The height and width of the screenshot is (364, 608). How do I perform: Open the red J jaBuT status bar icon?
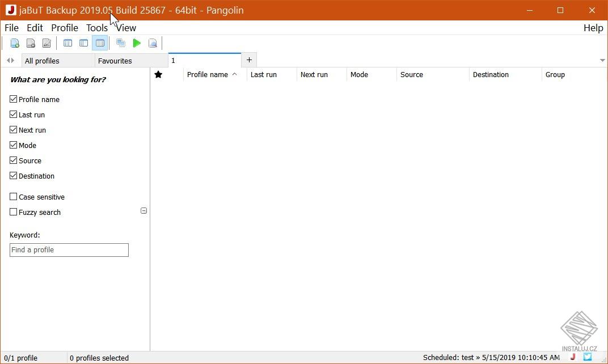573,357
